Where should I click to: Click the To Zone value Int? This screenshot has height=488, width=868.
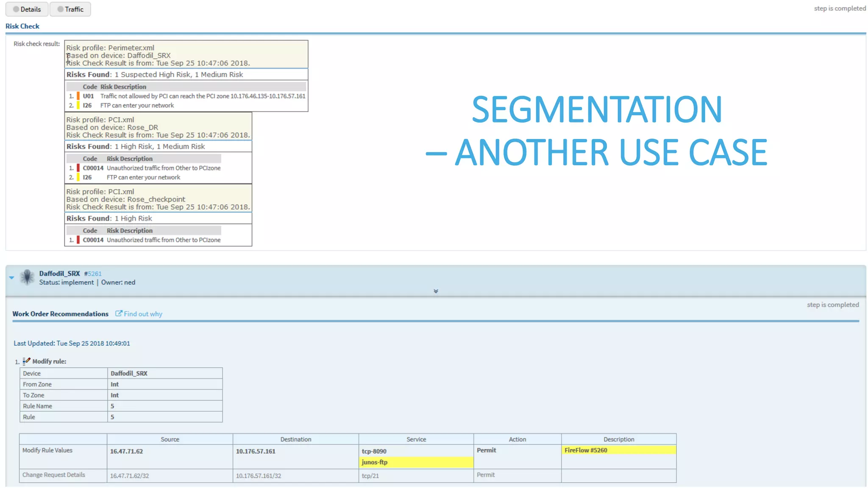[114, 395]
